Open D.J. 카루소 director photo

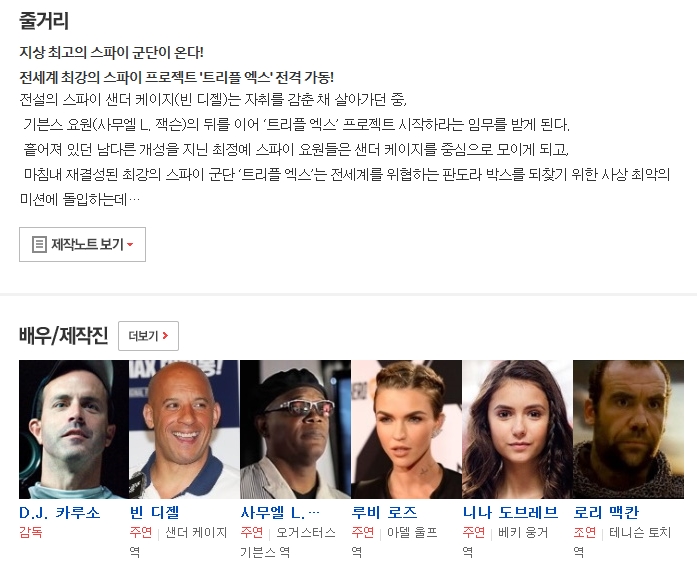click(x=74, y=429)
